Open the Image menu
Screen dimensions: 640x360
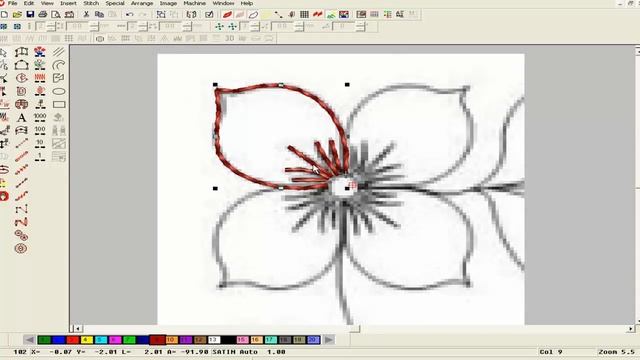tap(168, 3)
